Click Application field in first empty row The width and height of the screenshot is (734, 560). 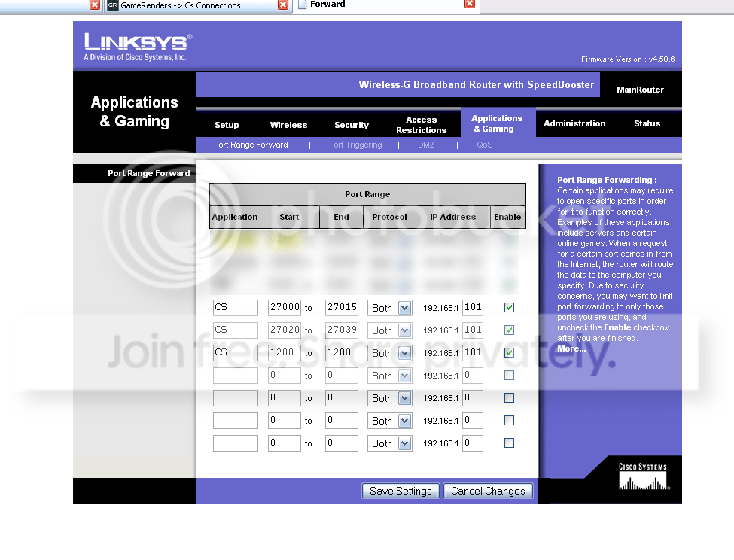click(236, 375)
